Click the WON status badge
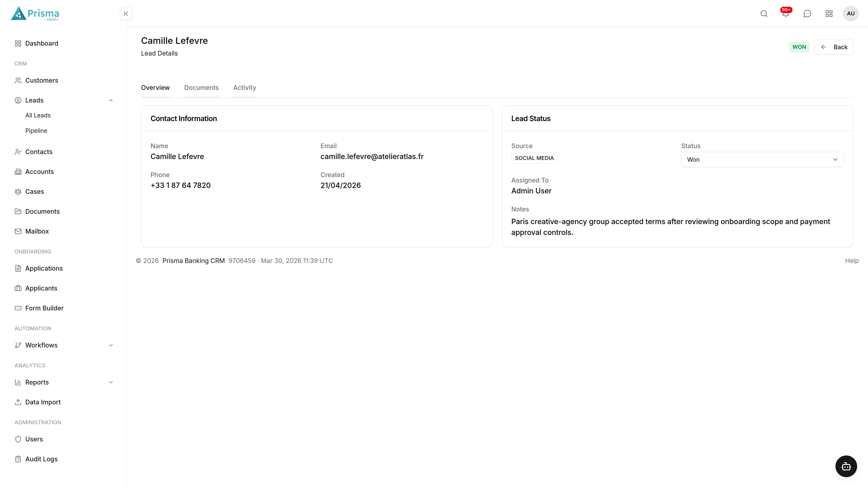868x488 pixels. tap(799, 47)
